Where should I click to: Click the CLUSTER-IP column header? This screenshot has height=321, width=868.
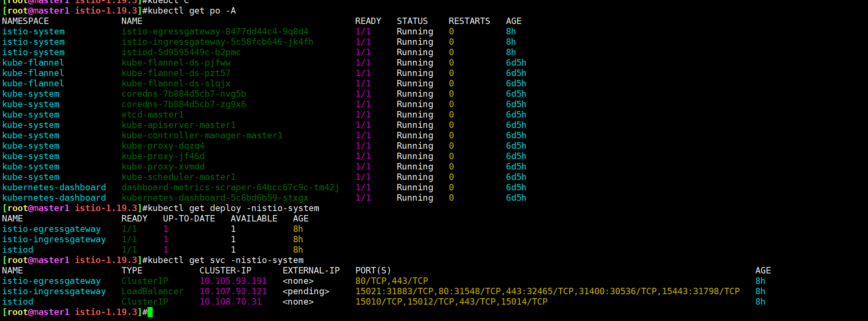point(225,271)
